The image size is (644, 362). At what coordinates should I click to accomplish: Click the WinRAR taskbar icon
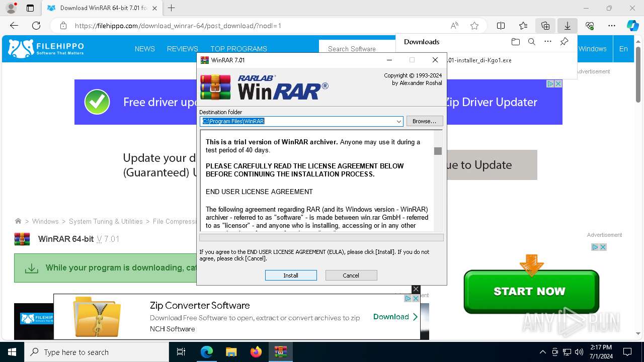[280, 352]
